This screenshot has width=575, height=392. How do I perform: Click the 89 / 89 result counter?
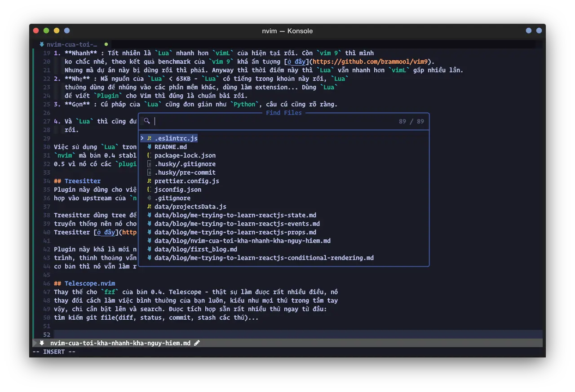pos(411,121)
